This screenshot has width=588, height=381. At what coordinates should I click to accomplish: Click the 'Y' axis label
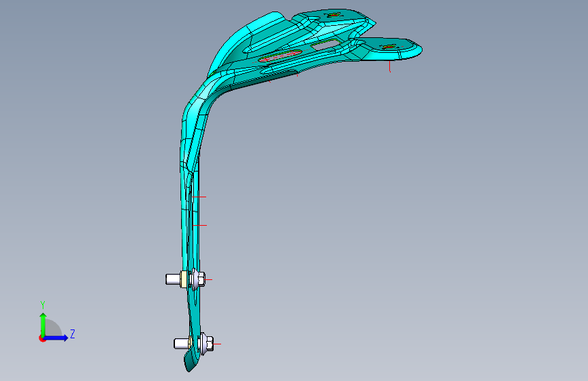pos(43,305)
